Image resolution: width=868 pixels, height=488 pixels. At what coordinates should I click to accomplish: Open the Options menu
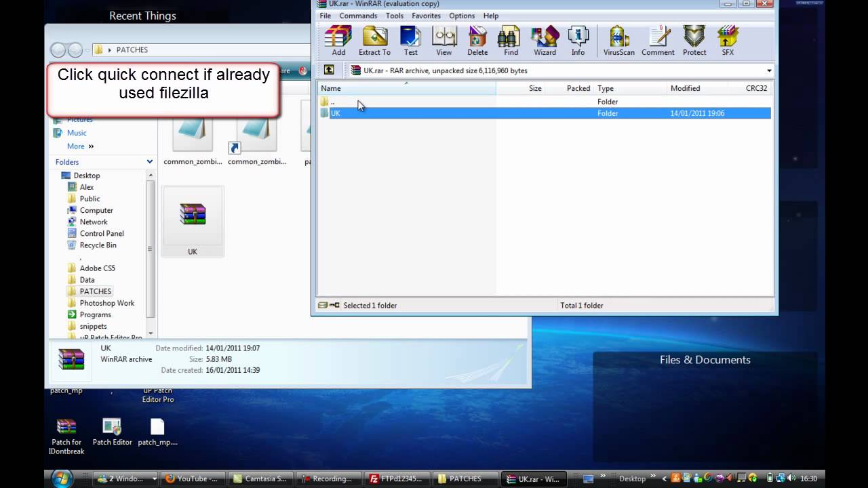tap(462, 16)
